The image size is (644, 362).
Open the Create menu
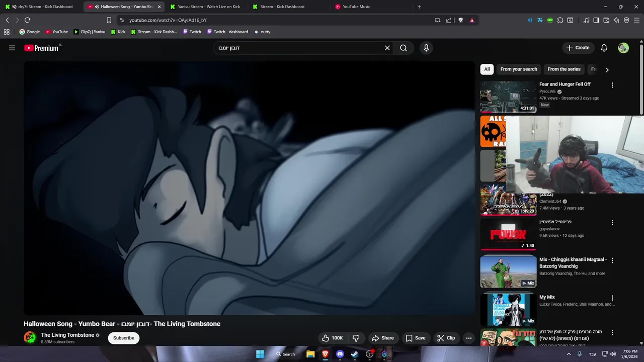(578, 48)
